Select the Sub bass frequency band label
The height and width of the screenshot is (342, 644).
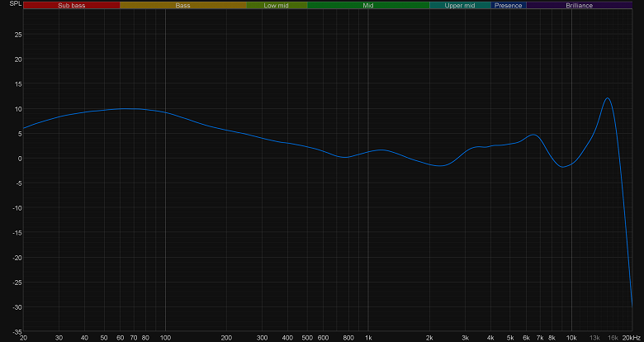[72, 6]
